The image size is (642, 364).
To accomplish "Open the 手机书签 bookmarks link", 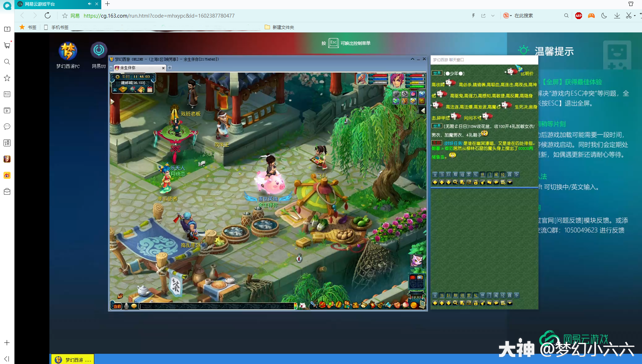I will point(60,27).
